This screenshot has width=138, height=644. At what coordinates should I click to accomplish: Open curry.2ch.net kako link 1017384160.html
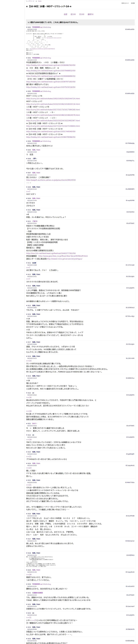click(53, 109)
